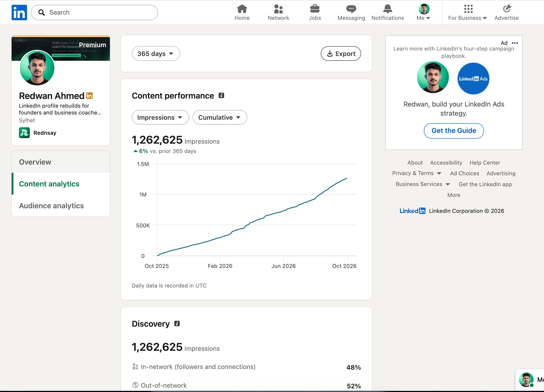The image size is (544, 392).
Task: Click the 48% in-network value
Action: click(x=353, y=367)
